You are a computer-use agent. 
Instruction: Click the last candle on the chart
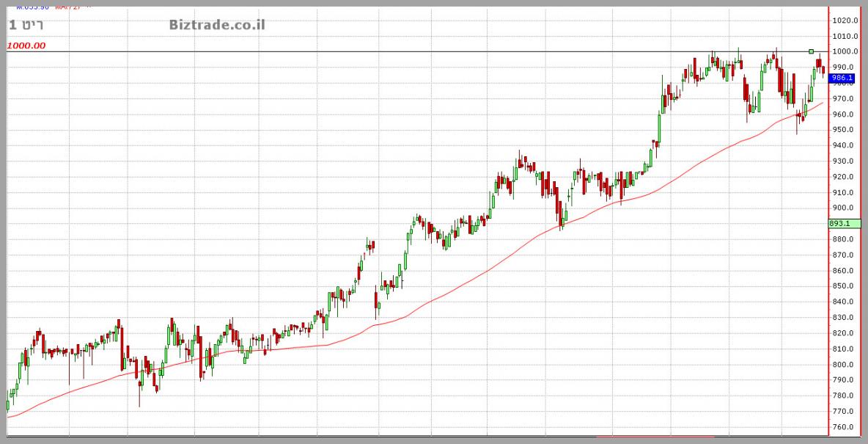[823, 70]
